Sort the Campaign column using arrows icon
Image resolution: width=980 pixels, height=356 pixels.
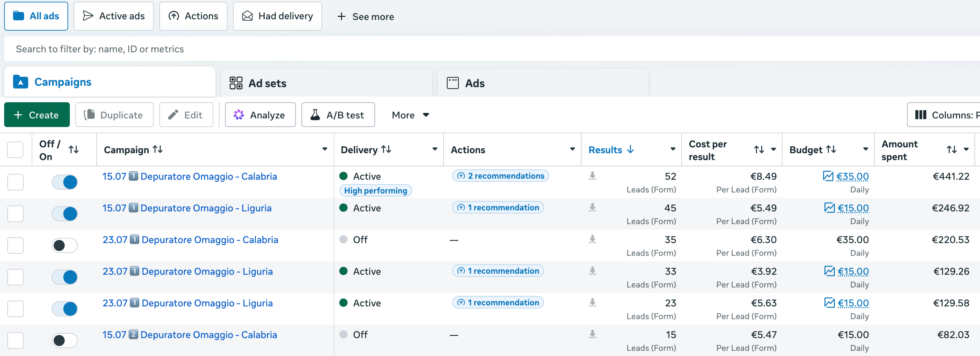tap(158, 149)
